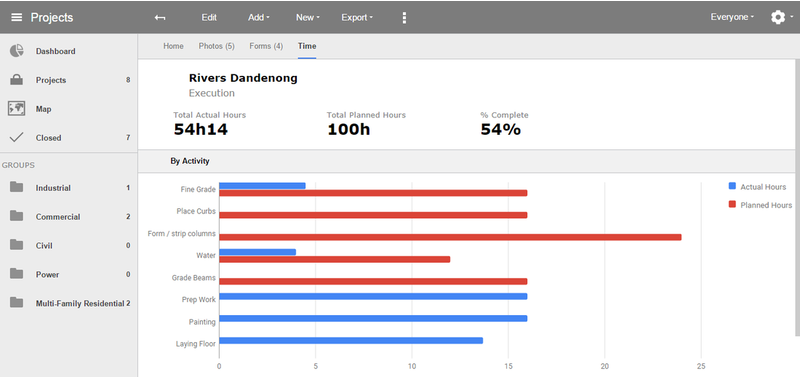The height and width of the screenshot is (379, 800).
Task: Open the settings gear menu
Action: click(778, 17)
